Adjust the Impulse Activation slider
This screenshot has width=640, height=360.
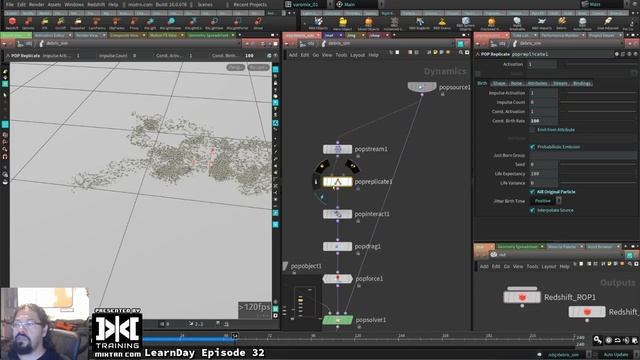[x=598, y=93]
